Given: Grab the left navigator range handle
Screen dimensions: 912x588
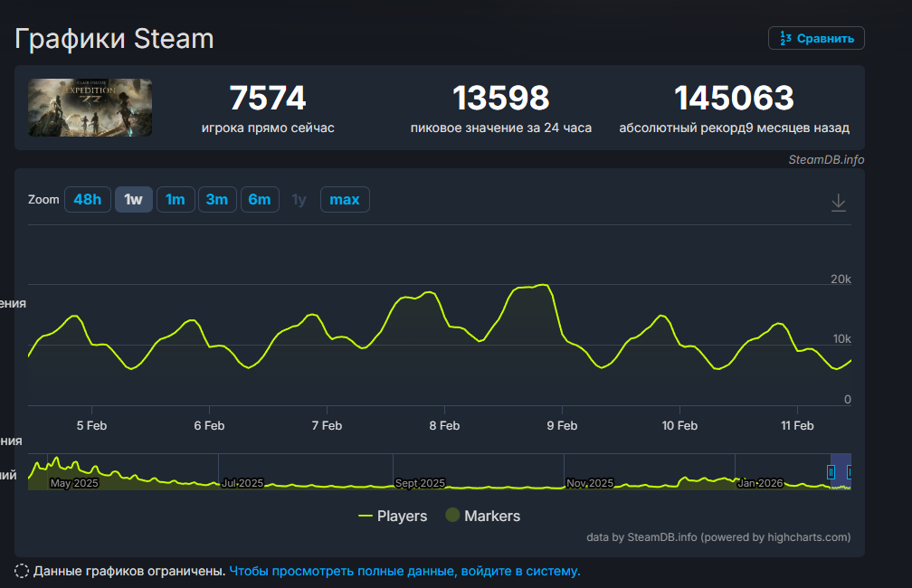Looking at the screenshot, I should pos(831,471).
